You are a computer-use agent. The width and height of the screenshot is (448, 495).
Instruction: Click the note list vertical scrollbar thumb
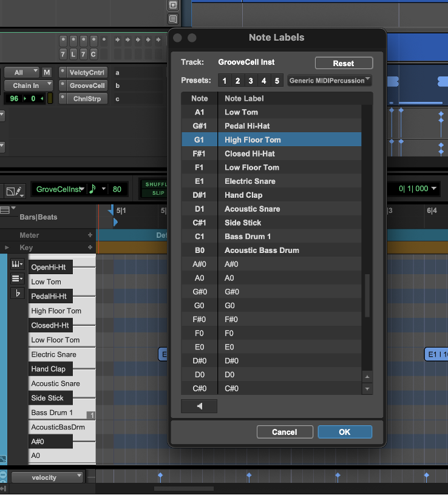[367, 295]
